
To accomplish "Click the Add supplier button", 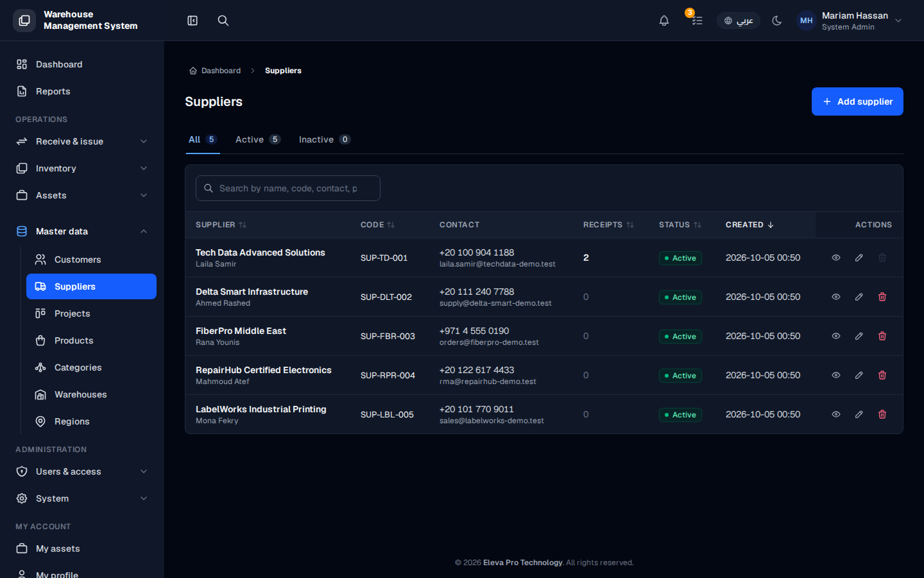I will [857, 101].
